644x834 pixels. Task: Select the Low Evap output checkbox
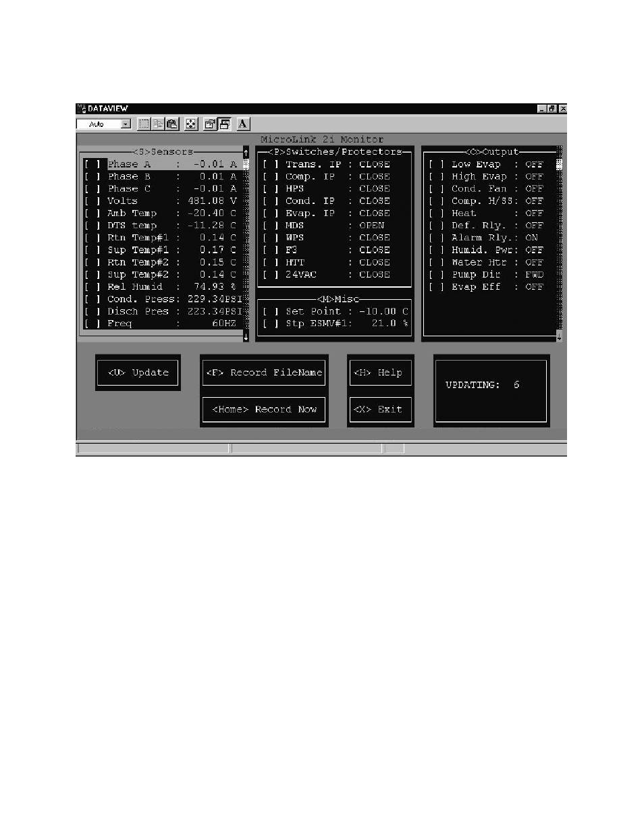(x=437, y=164)
